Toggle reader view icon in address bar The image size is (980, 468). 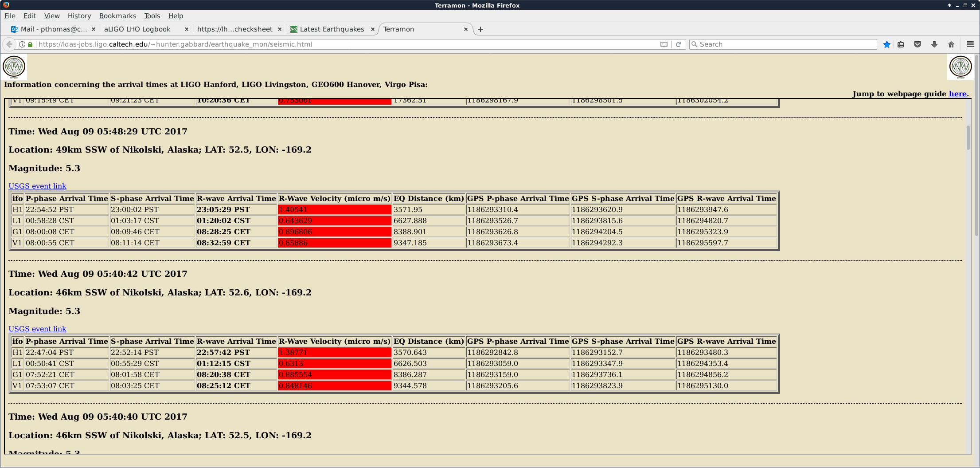664,44
